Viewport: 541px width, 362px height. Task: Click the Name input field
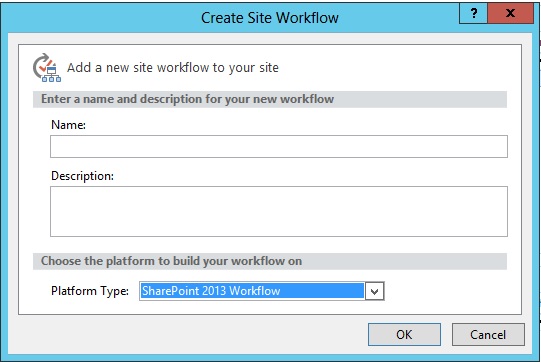pyautogui.click(x=279, y=146)
